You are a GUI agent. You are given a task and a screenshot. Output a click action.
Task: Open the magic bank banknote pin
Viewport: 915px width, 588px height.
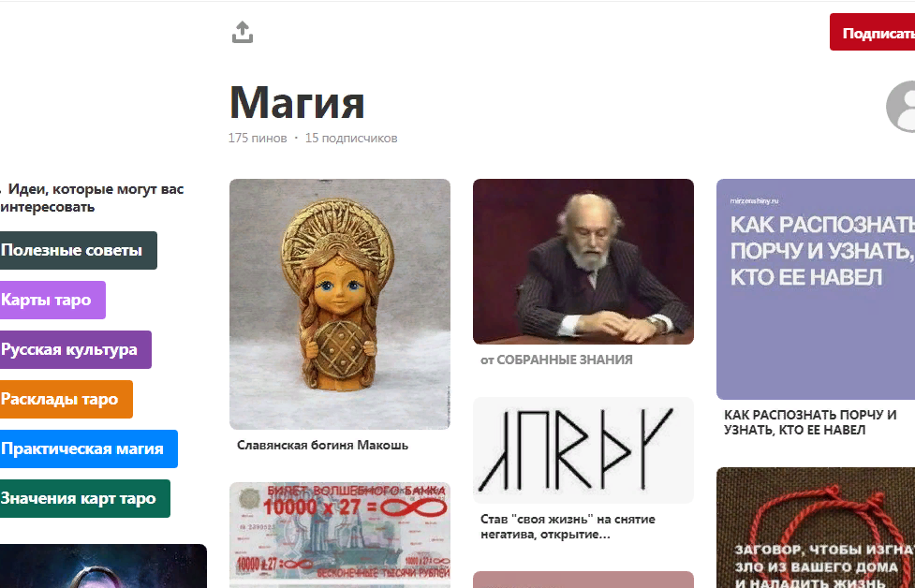340,535
